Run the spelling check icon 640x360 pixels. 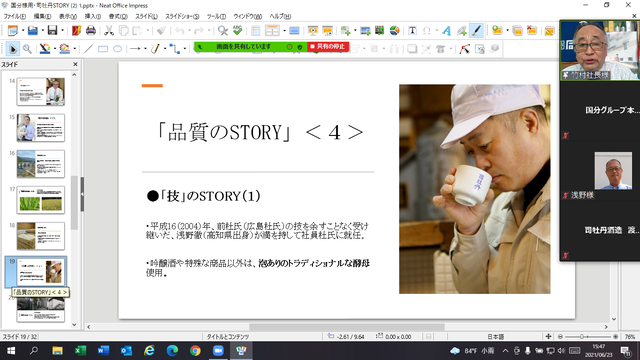pos(237,31)
